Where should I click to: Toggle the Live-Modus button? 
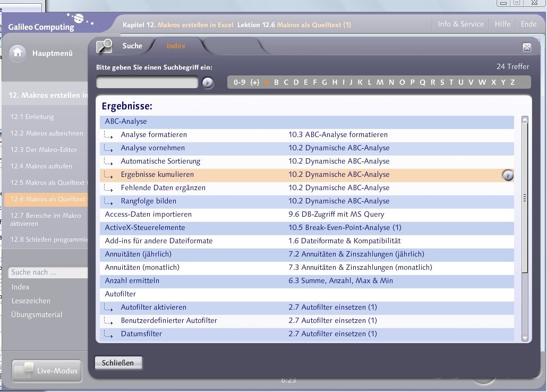pos(47,371)
